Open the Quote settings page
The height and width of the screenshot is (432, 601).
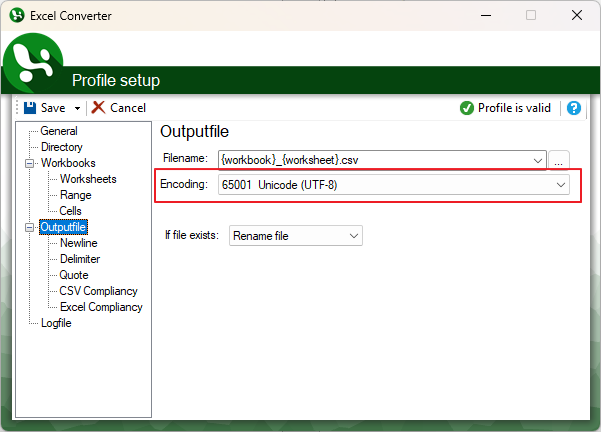pyautogui.click(x=74, y=275)
